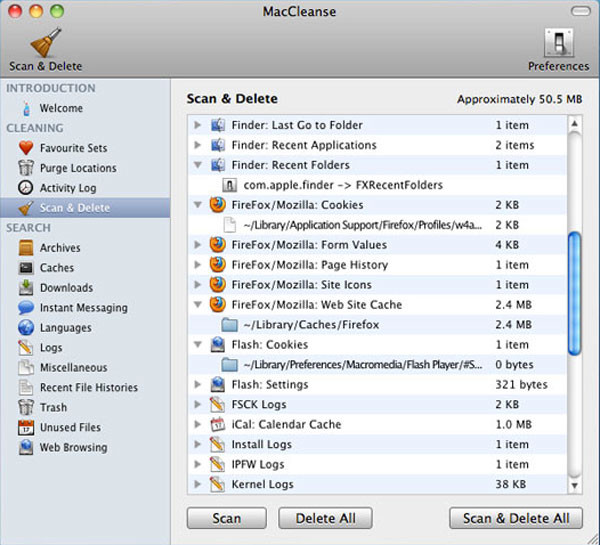
Task: Click the Scan & Delete broom toolbar icon
Action: [x=46, y=42]
